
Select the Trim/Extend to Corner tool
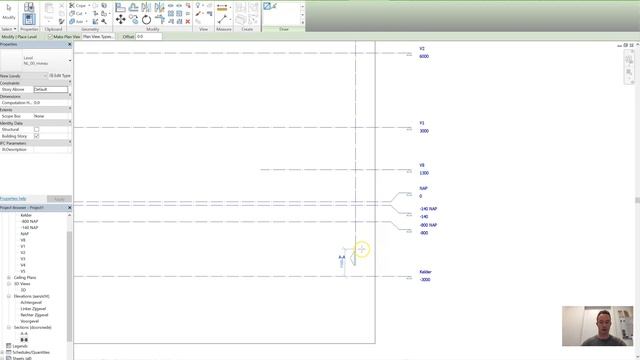[x=160, y=19]
